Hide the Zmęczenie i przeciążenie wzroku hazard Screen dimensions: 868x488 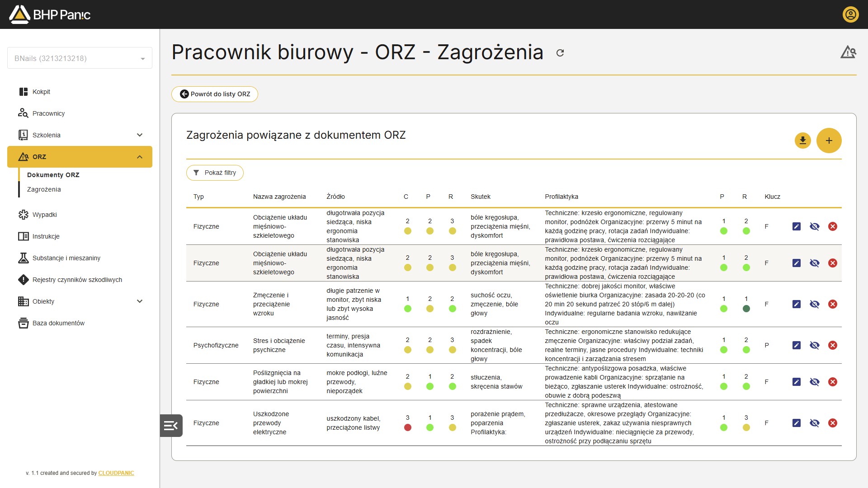(814, 304)
